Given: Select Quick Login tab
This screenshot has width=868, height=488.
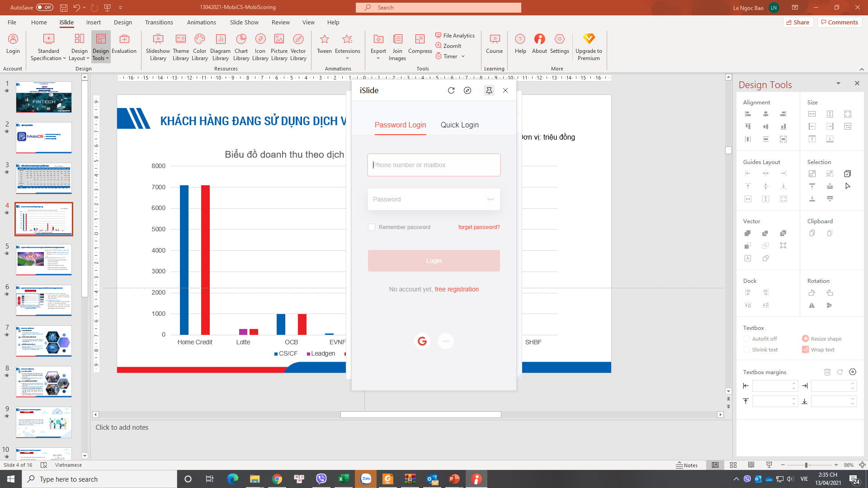Looking at the screenshot, I should click(x=459, y=125).
